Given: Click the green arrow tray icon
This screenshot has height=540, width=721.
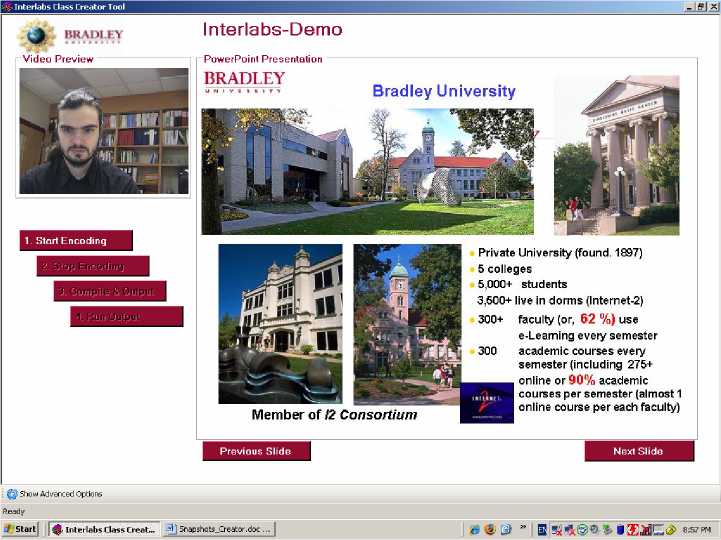Looking at the screenshot, I should [x=607, y=530].
